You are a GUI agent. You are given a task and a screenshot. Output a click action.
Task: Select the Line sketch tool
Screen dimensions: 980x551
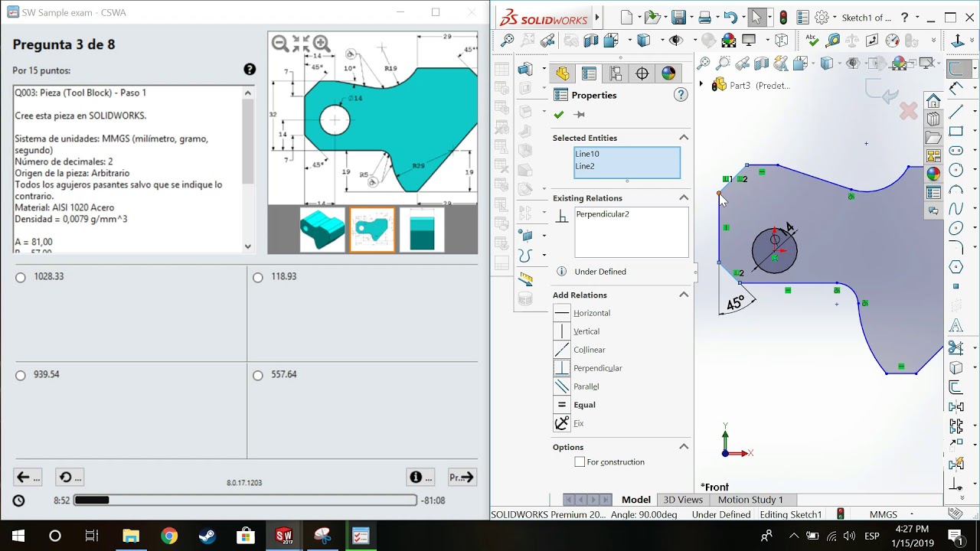tap(955, 112)
